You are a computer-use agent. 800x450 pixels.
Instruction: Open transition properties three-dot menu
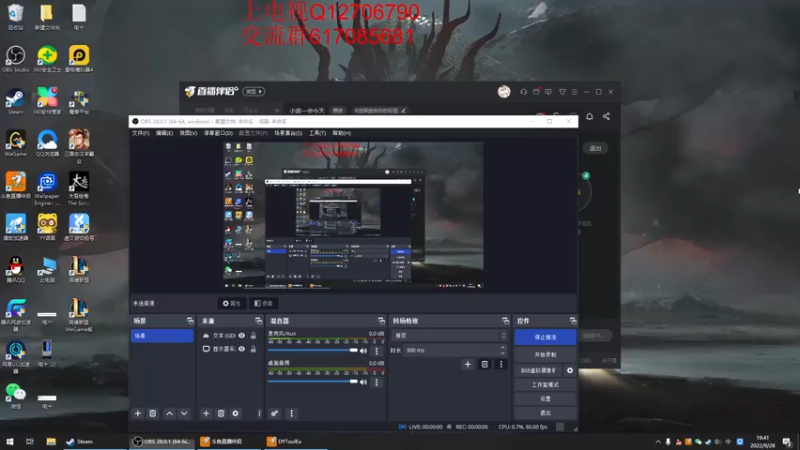(x=501, y=364)
